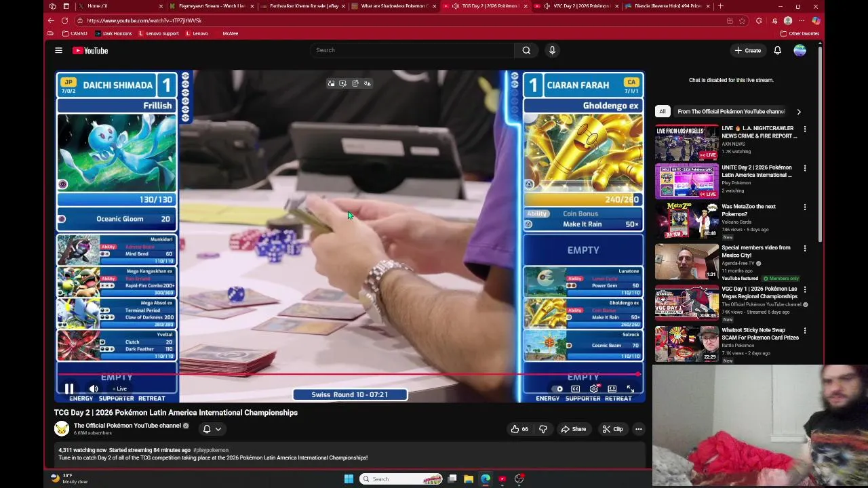Enter full screen video mode
The height and width of the screenshot is (488, 868).
(630, 389)
